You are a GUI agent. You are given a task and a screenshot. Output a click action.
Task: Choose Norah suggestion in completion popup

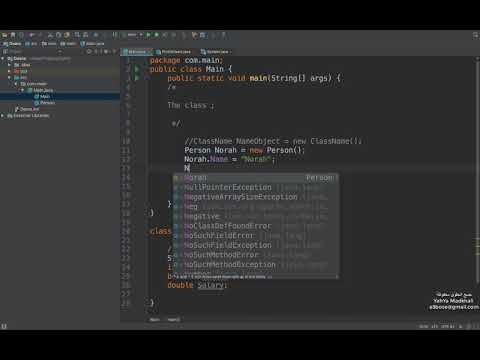(x=256, y=178)
